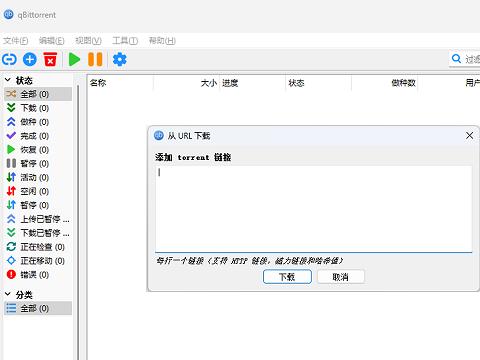Screen dimensions: 480x360
Task: Click the 取消 button in URL dialog
Action: tap(341, 277)
